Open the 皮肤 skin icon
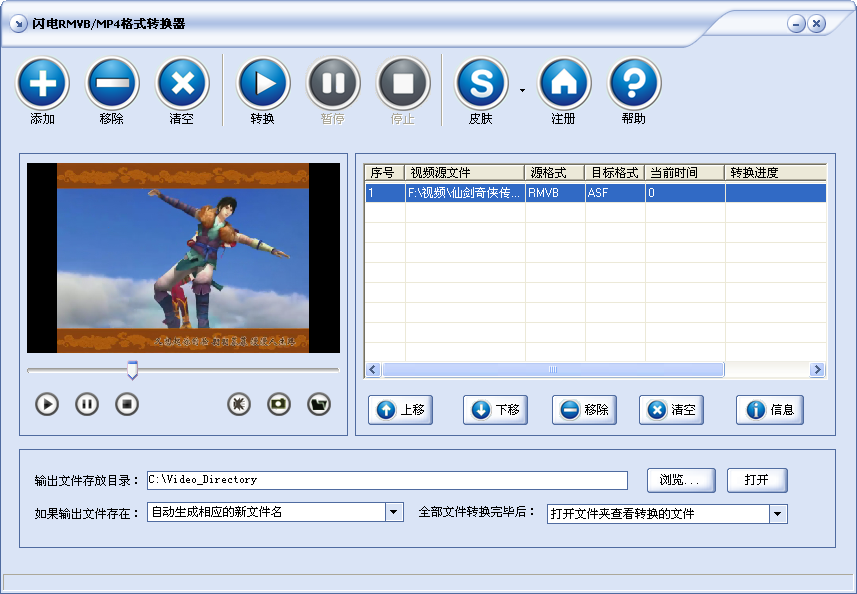This screenshot has width=857, height=594. (x=481, y=84)
